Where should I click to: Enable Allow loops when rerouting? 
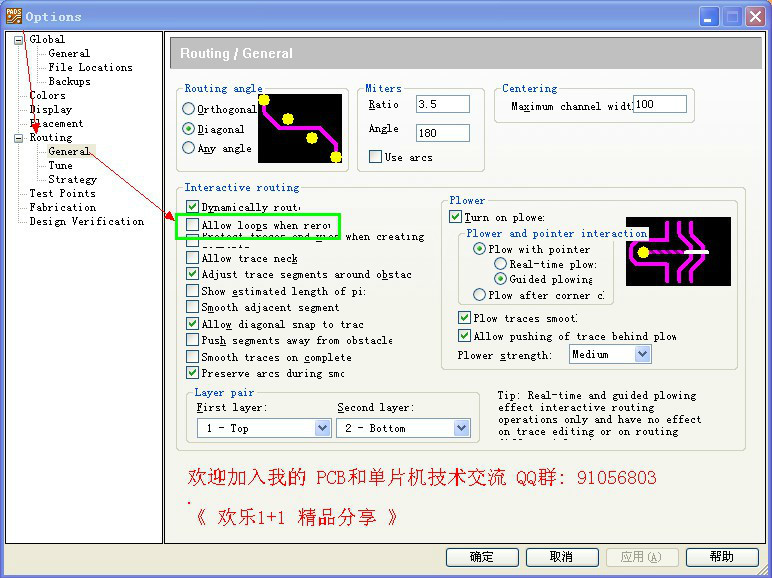(x=193, y=225)
